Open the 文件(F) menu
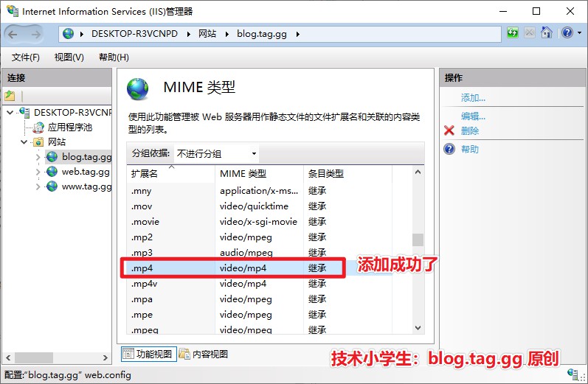 tap(26, 57)
